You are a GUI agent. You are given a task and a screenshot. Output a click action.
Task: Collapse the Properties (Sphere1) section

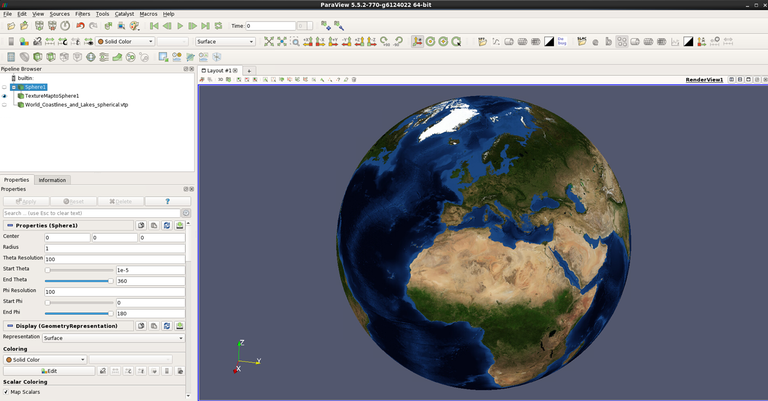[x=9, y=226]
